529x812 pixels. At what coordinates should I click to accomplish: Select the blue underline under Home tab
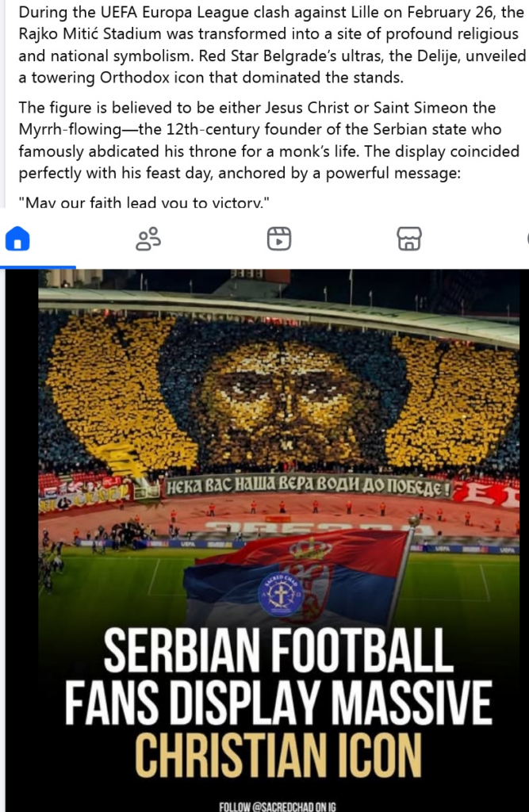pos(38,267)
